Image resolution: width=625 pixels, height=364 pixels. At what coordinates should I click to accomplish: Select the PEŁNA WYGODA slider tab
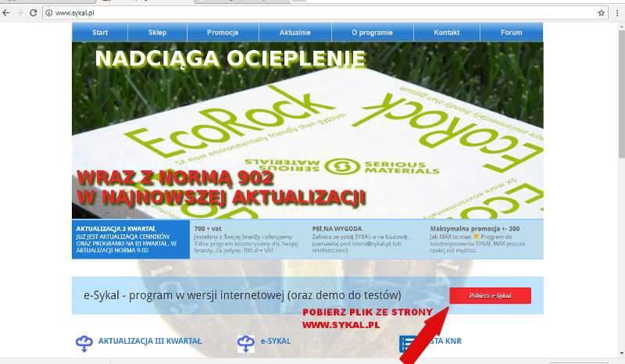[366, 239]
